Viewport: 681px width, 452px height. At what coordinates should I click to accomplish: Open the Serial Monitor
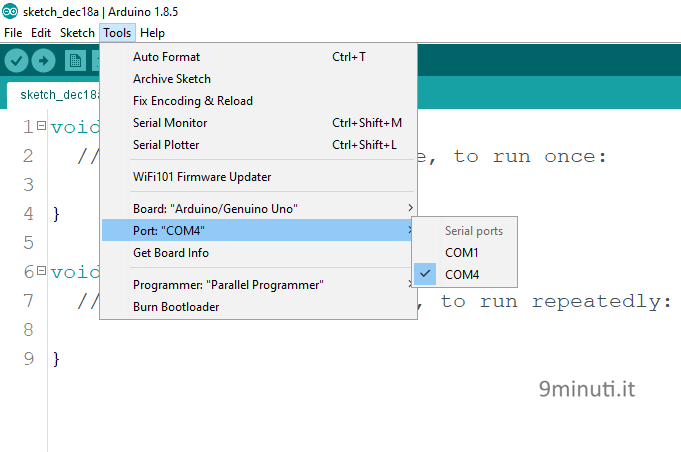(258, 123)
